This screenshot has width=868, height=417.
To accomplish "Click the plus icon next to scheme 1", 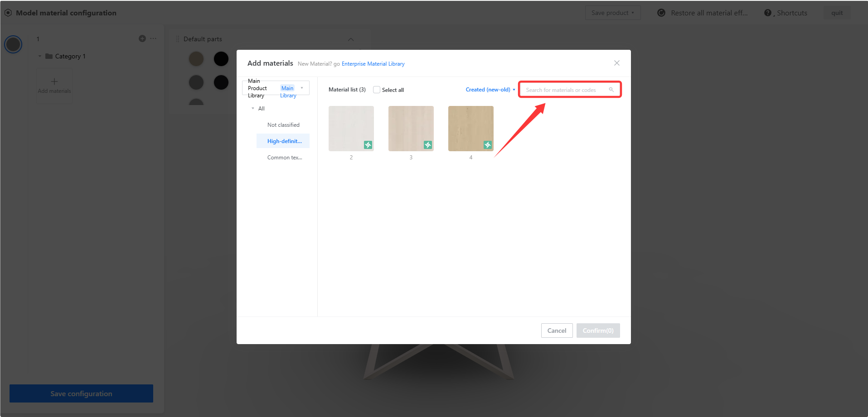I will click(x=142, y=38).
